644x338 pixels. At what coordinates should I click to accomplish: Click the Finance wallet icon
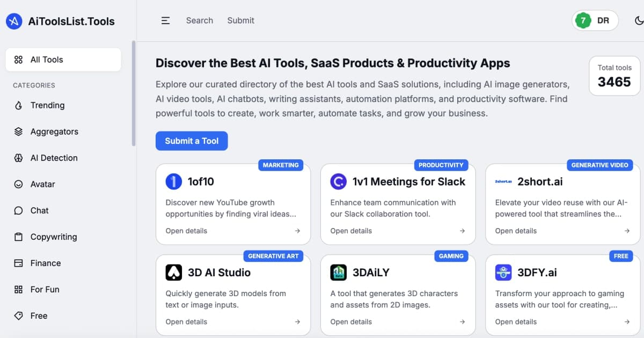[x=19, y=263]
